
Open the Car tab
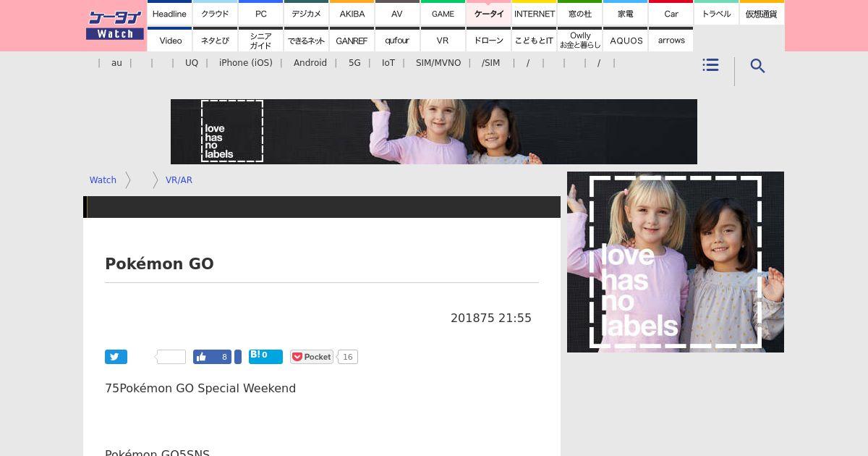click(x=671, y=13)
